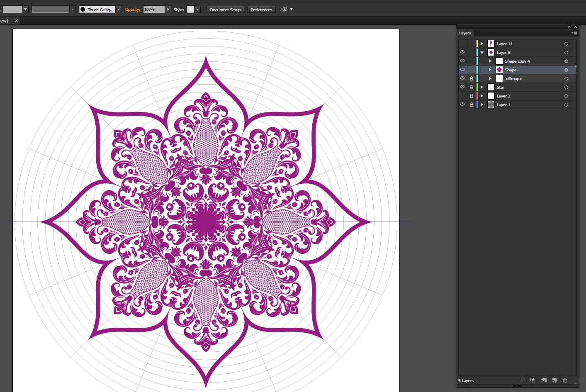Screen dimensions: 586x392
Task: Click Make/Release Clipping Mask icon
Action: click(x=533, y=380)
